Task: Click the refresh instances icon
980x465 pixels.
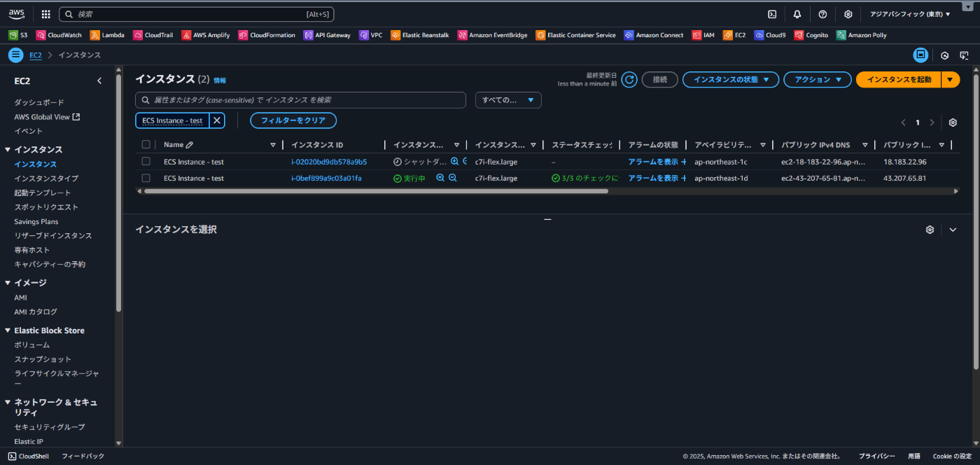Action: (629, 80)
